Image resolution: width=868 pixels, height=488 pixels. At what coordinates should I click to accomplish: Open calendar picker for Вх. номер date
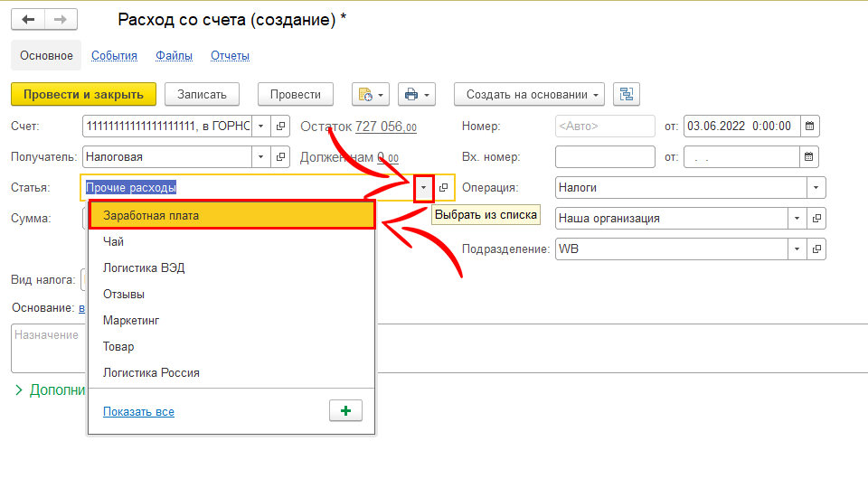[x=808, y=157]
